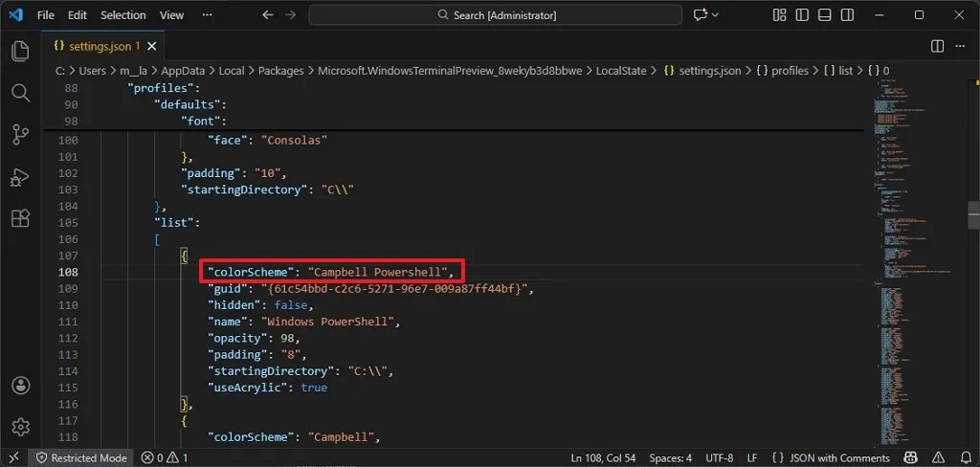The height and width of the screenshot is (467, 980).
Task: Click the "Campbell Powershell" colorScheme value
Action: tap(379, 272)
